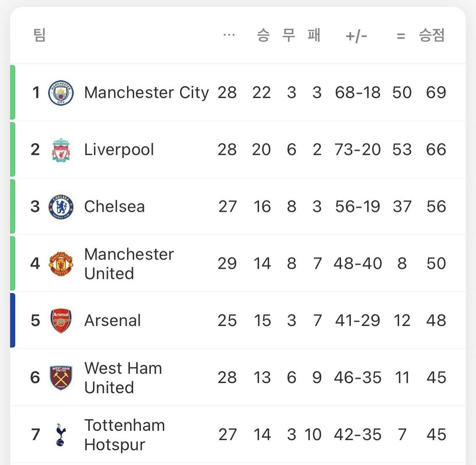
Task: Click the Manchester United crest
Action: click(61, 264)
